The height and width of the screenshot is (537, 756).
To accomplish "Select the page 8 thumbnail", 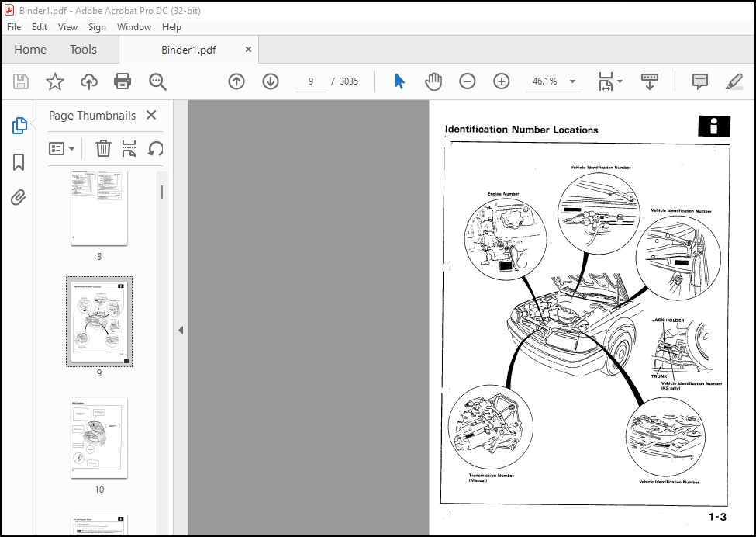I will [x=99, y=208].
